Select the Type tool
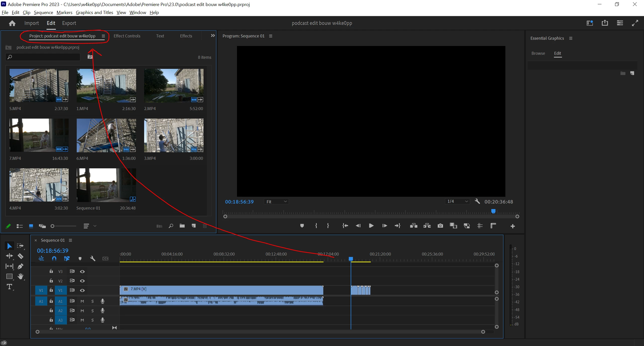The image size is (644, 346). click(x=9, y=287)
